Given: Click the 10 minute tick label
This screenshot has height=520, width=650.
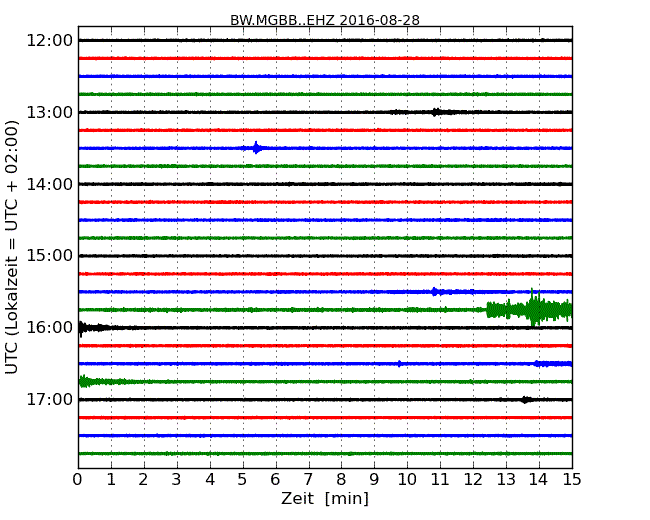Looking at the screenshot, I should pyautogui.click(x=407, y=480).
